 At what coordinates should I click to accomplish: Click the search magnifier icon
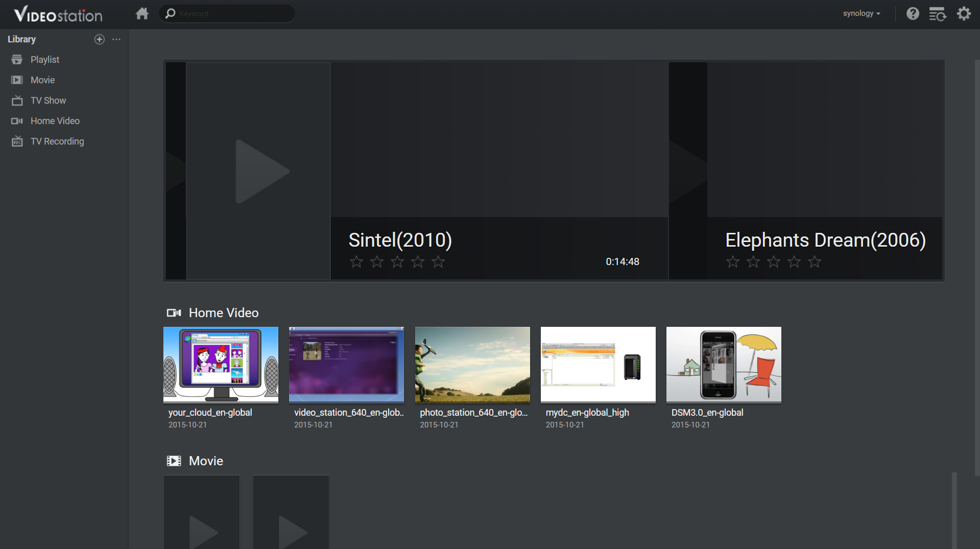171,13
